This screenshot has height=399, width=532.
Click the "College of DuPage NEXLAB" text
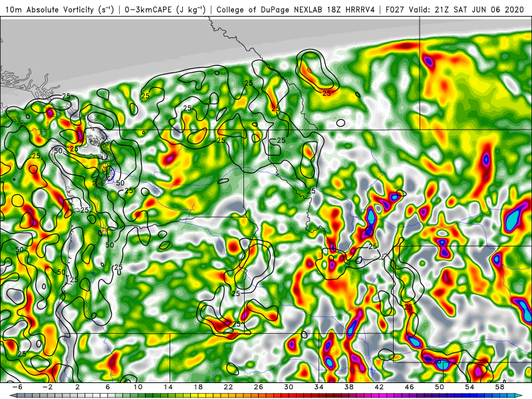(x=271, y=9)
